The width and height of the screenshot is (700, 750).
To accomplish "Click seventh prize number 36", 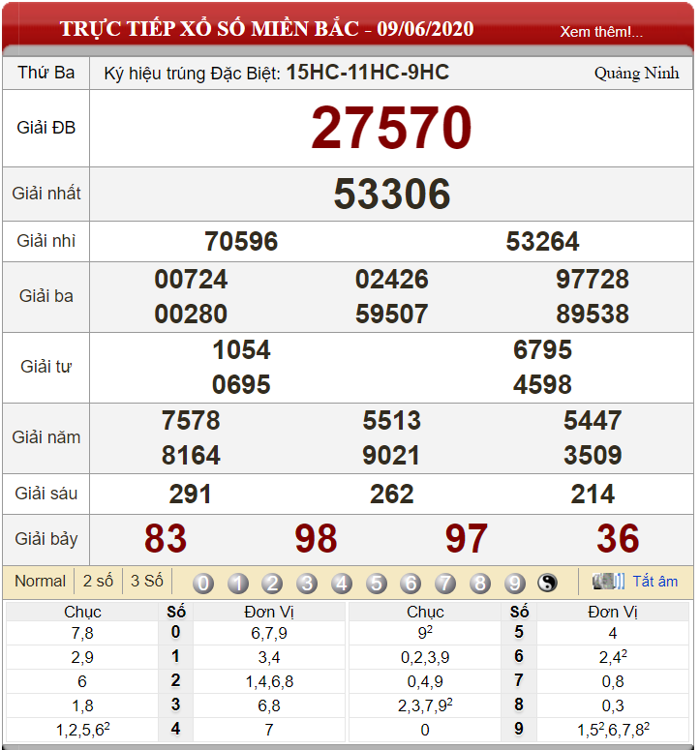I will (618, 539).
